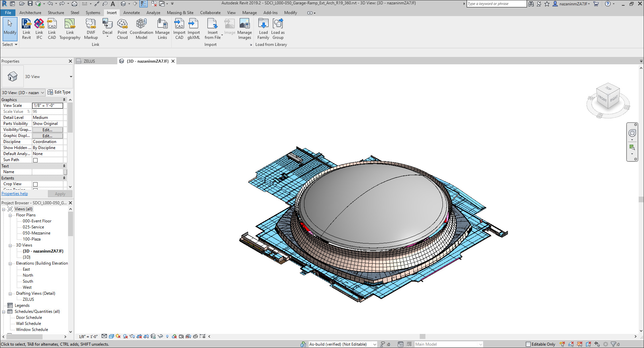The image size is (644, 348).
Task: Click the View Scale input field
Action: 48,106
